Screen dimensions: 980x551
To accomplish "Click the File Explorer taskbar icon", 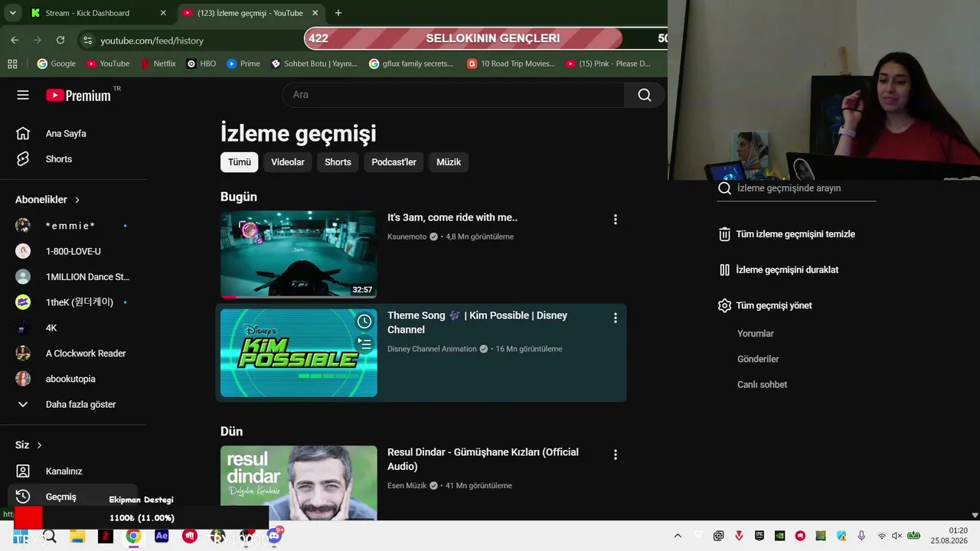I will tap(77, 536).
